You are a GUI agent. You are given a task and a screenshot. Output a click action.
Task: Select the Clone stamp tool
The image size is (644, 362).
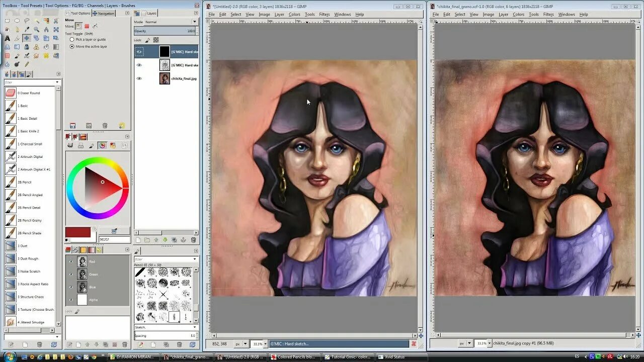point(36,47)
